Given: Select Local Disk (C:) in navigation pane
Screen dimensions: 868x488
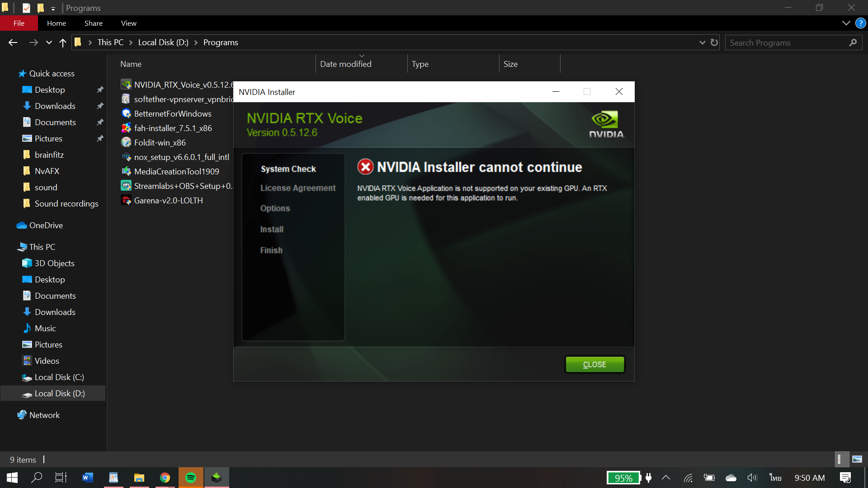Looking at the screenshot, I should [59, 377].
